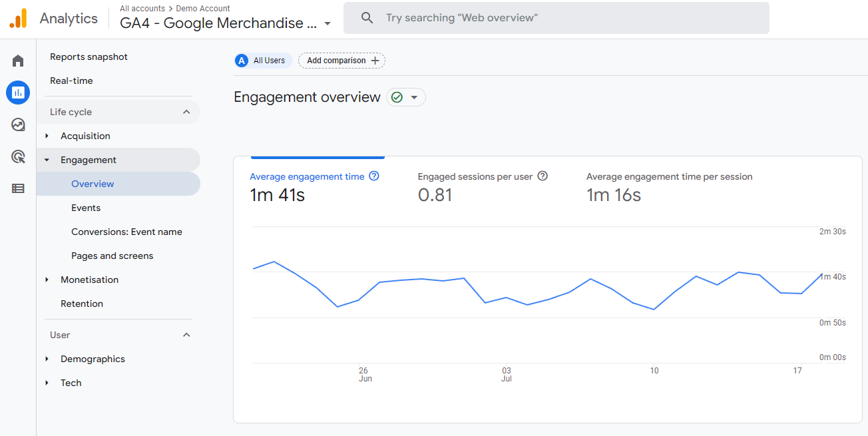Collapse the User section chevron
Viewport: 868px width, 436px height.
coord(186,335)
